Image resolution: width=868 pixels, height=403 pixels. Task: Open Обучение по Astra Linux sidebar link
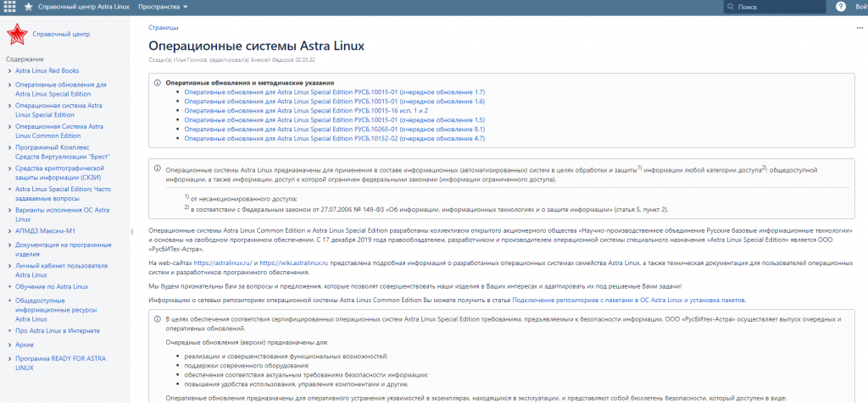click(x=52, y=286)
